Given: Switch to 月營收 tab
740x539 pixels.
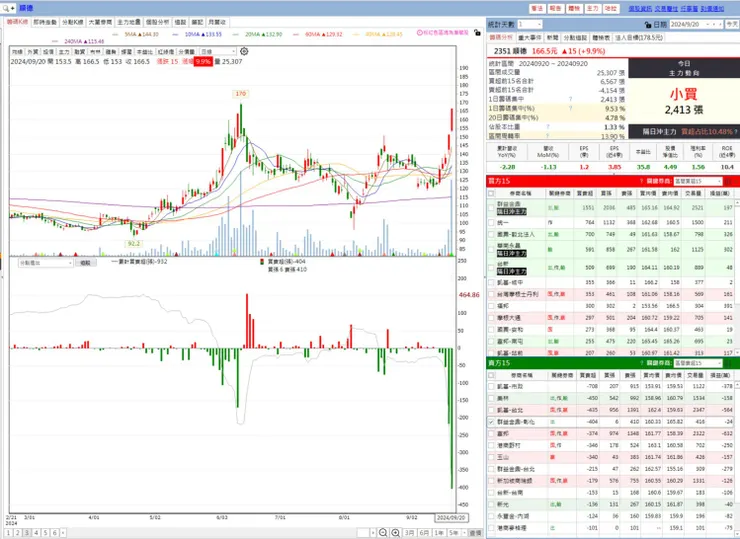Looking at the screenshot, I should tap(217, 22).
